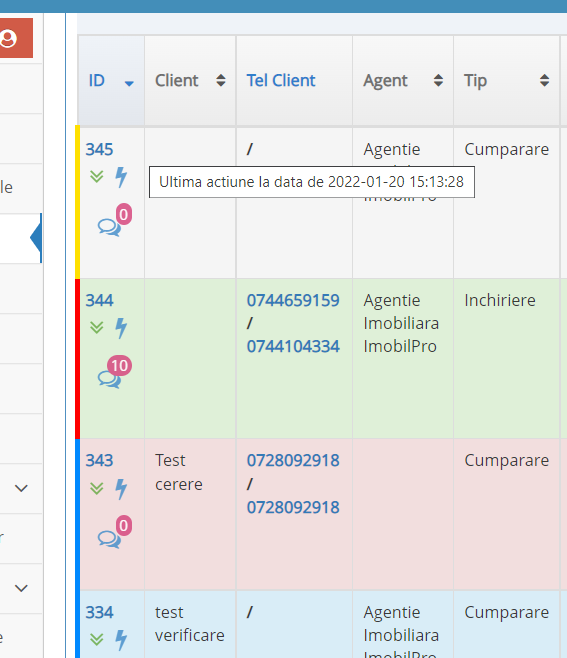Sort table by ID column

(111, 81)
